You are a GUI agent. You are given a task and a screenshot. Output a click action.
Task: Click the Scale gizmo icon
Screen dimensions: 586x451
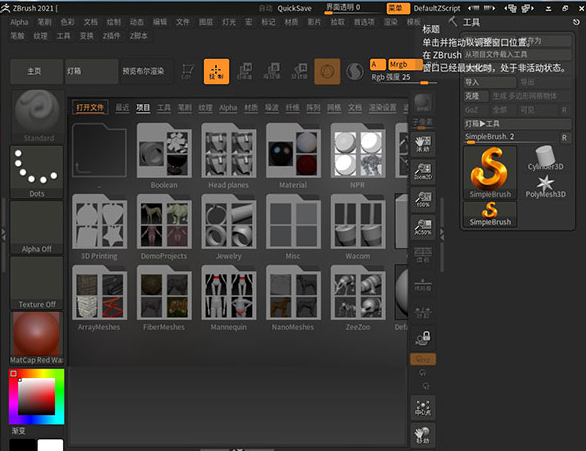[272, 71]
